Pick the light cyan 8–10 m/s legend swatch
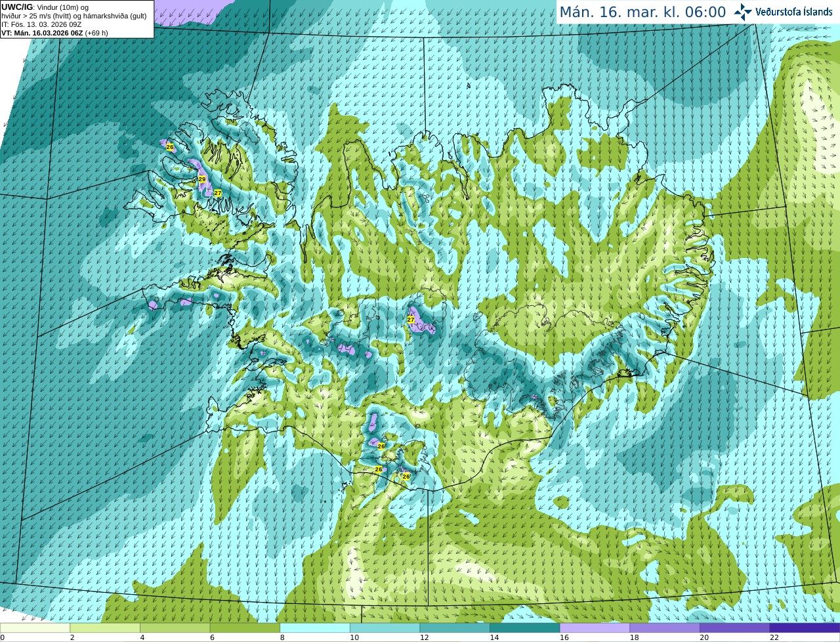 [x=315, y=628]
